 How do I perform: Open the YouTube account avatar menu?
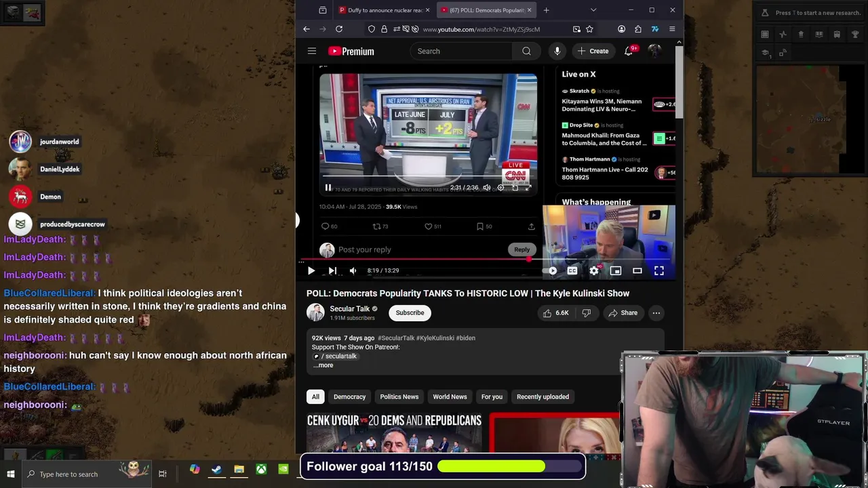654,51
